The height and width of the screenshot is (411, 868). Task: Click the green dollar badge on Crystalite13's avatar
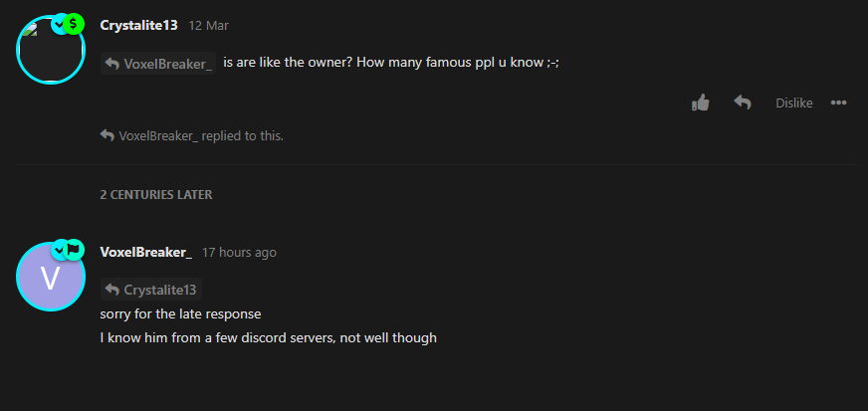coord(73,24)
